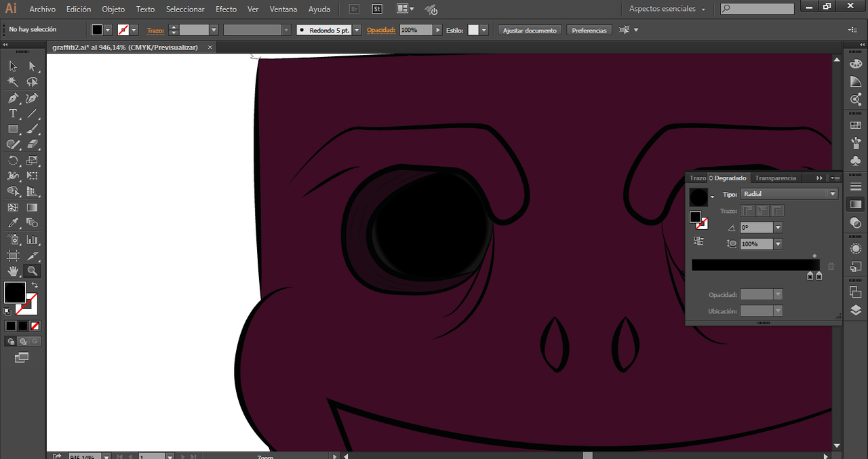Select the Blend tool

(32, 223)
